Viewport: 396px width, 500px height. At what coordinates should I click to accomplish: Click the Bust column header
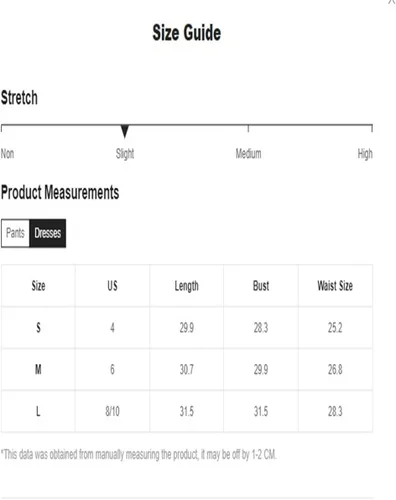point(261,286)
